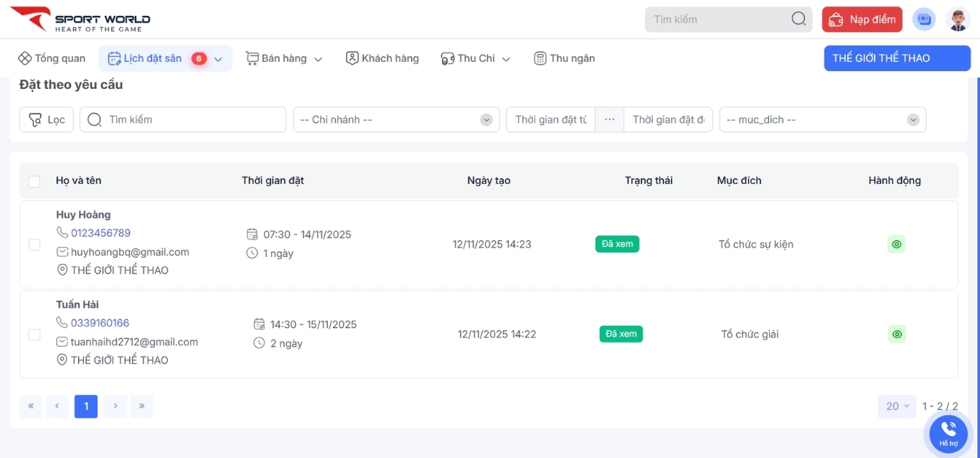Click the Sport World logo

80,19
